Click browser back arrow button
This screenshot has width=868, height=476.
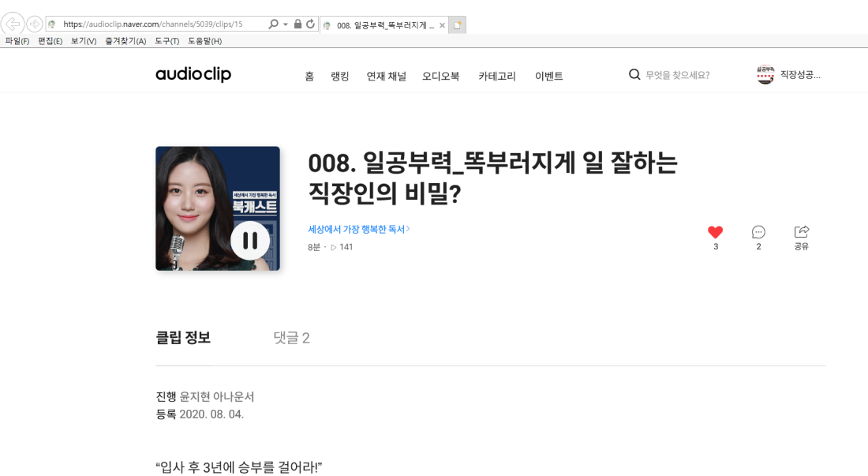pos(12,24)
